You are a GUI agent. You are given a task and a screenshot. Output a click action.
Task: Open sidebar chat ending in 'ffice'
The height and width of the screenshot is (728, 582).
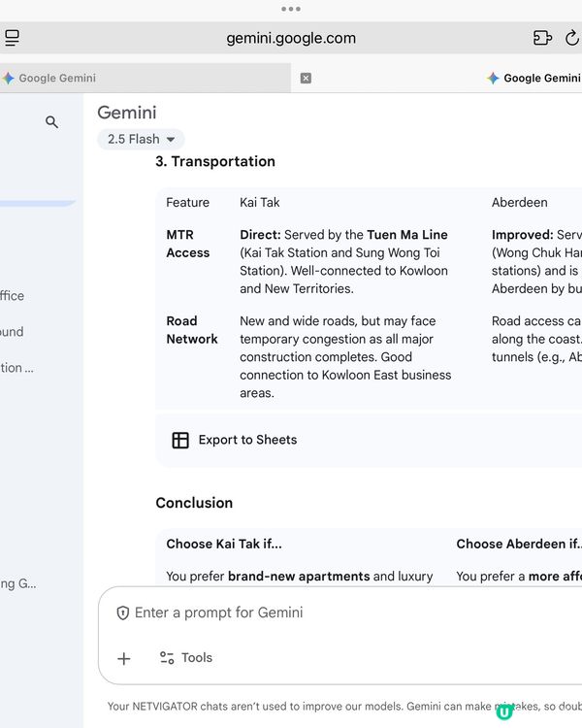click(x=12, y=296)
